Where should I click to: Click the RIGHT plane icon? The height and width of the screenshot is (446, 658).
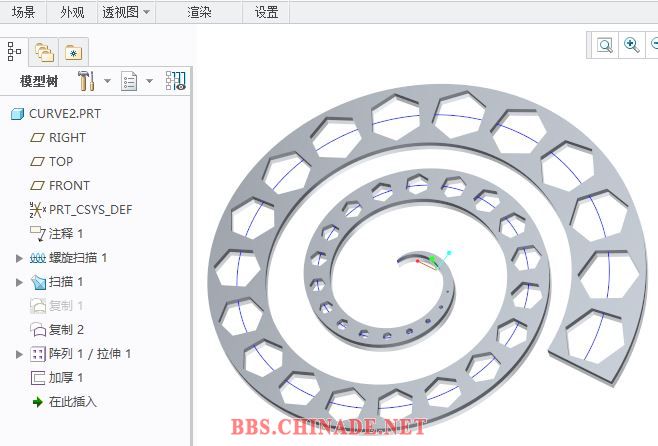pyautogui.click(x=37, y=138)
